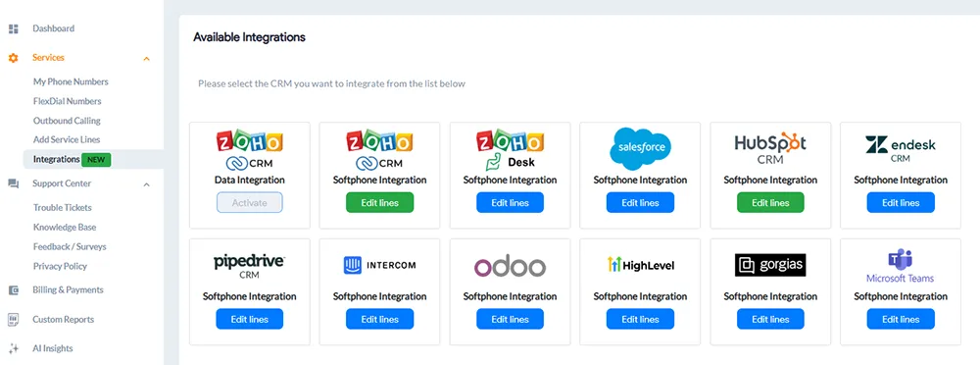Viewport: 980px width, 365px height.
Task: Click Edit lines for Zoho CRM Softphone
Action: coord(379,203)
